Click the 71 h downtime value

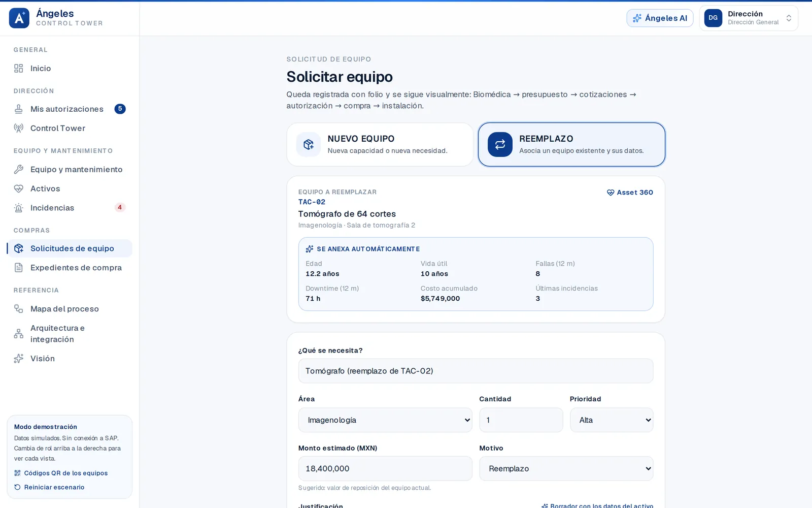(x=313, y=299)
